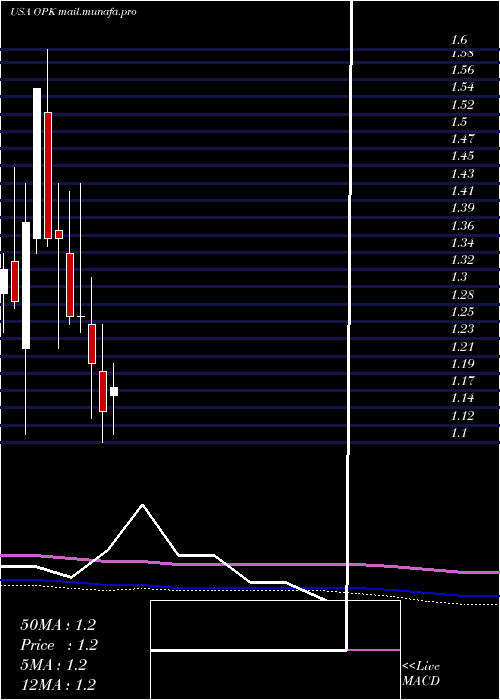Click the 1.54 price axis label
Screen dimensions: 500x700
[x=462, y=87]
